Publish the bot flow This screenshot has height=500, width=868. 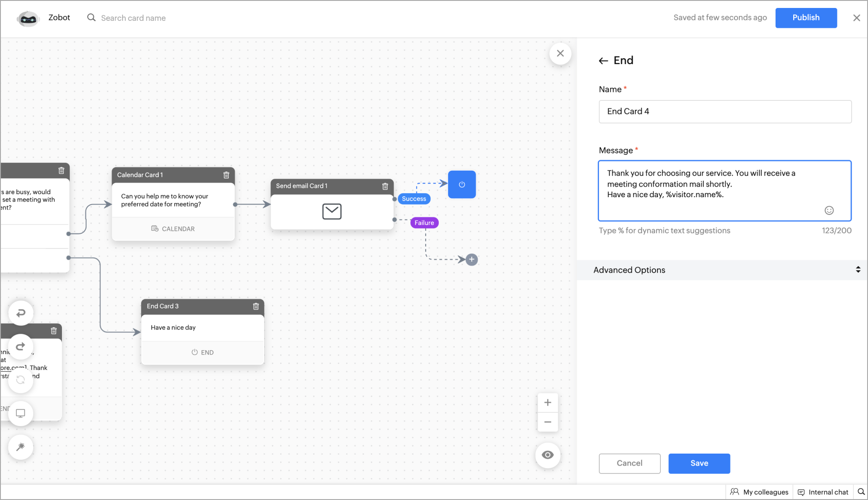(x=806, y=18)
